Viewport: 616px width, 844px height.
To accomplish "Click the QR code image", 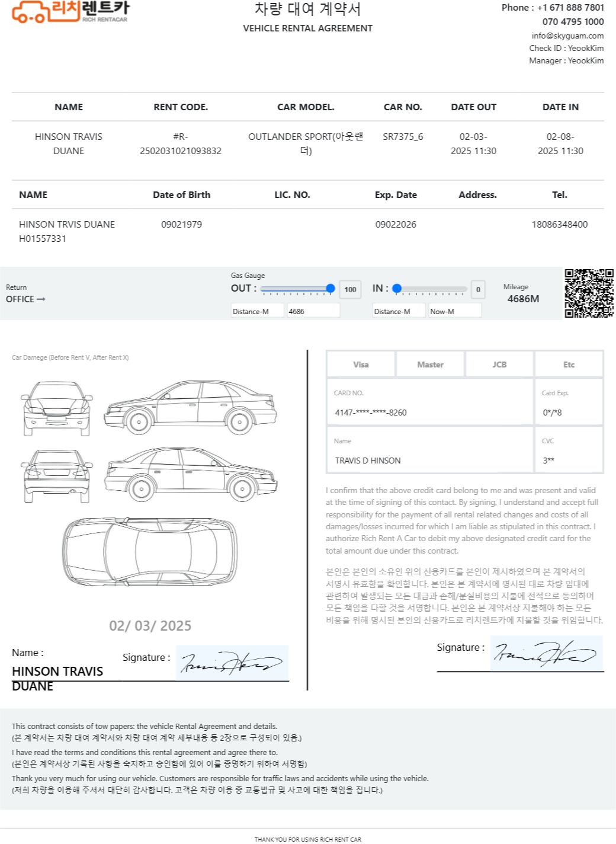I will coord(589,293).
